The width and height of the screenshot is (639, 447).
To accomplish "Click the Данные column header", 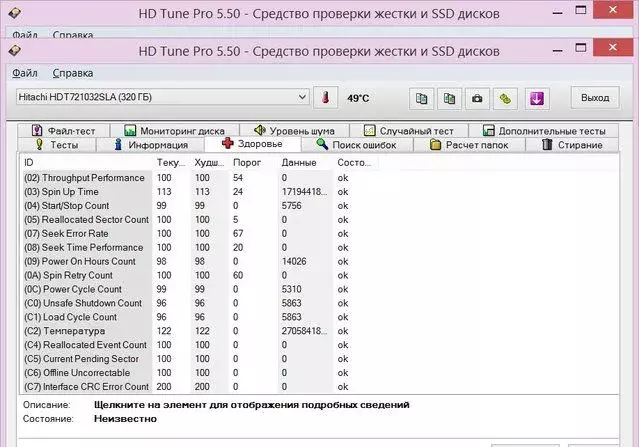I will coord(306,163).
